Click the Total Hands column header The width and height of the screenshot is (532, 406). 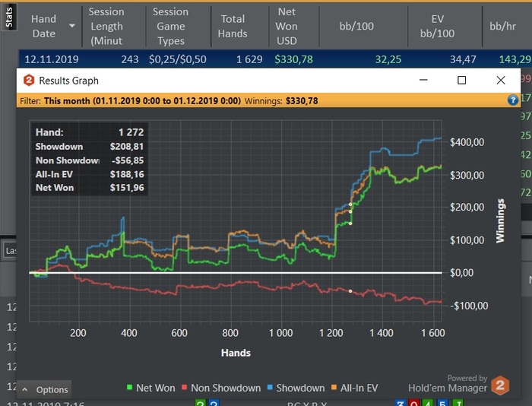233,26
